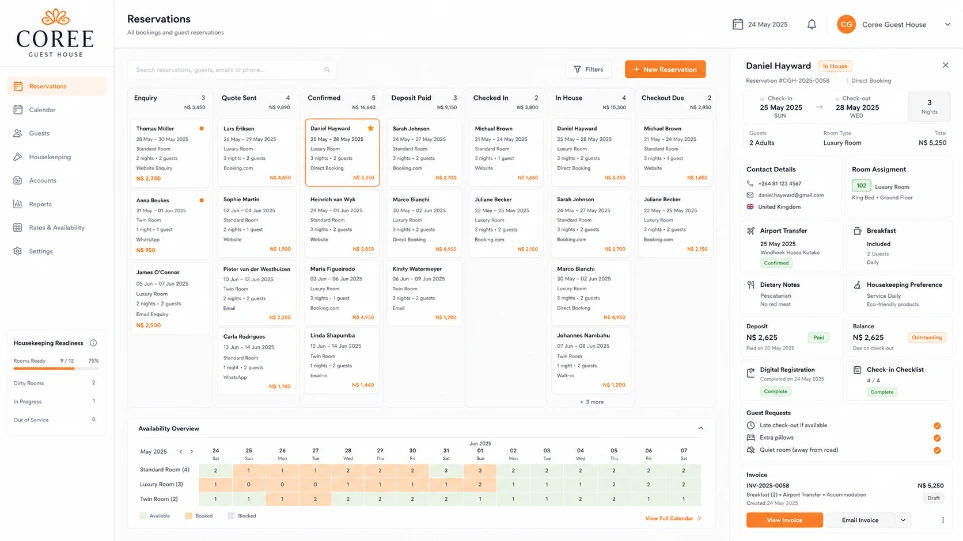Open Housekeeping in the sidebar
This screenshot has width=963, height=541.
[57, 157]
